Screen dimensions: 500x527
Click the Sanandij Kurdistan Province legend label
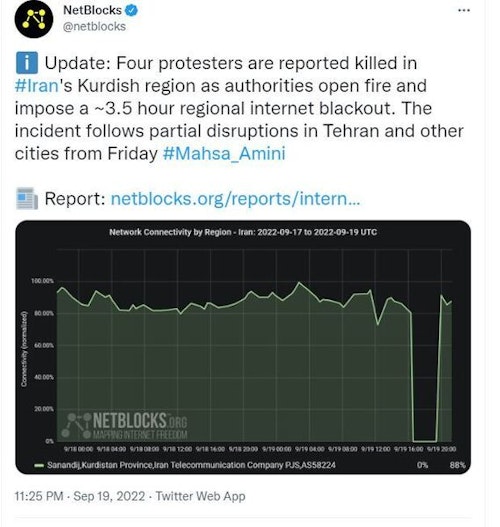pyautogui.click(x=191, y=465)
